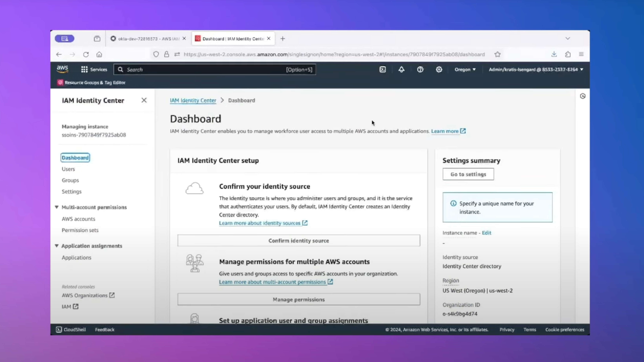Open the Oregon region dropdown
Screen dimensions: 644x362
(x=465, y=69)
